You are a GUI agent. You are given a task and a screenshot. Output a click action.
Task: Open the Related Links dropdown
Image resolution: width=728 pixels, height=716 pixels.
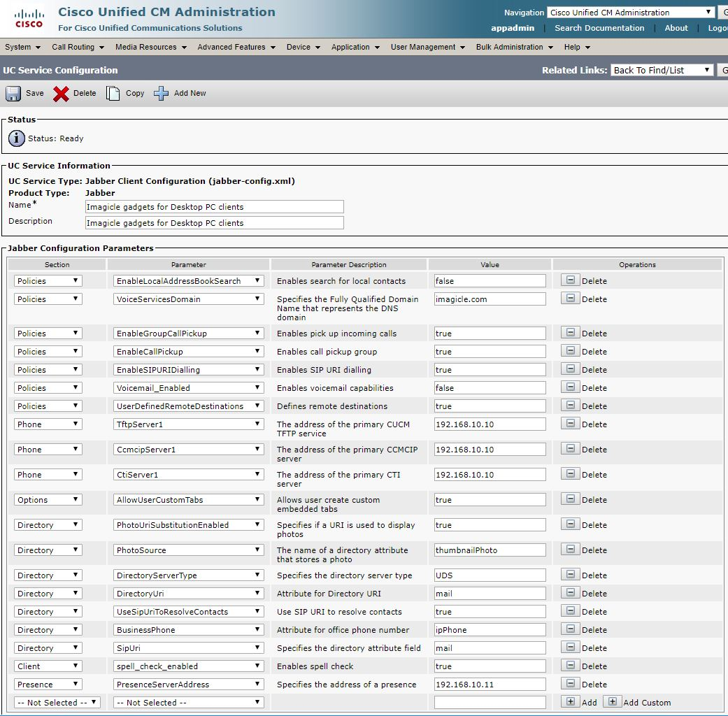coord(662,70)
